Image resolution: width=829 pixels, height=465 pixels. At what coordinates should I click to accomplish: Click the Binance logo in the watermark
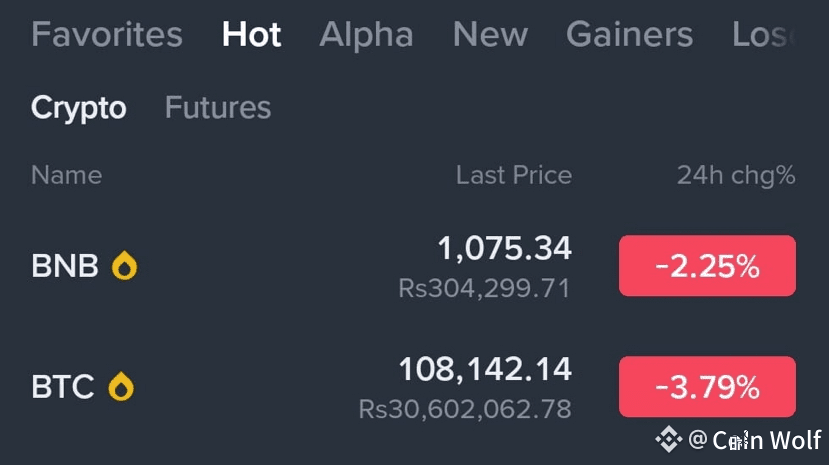click(x=668, y=438)
